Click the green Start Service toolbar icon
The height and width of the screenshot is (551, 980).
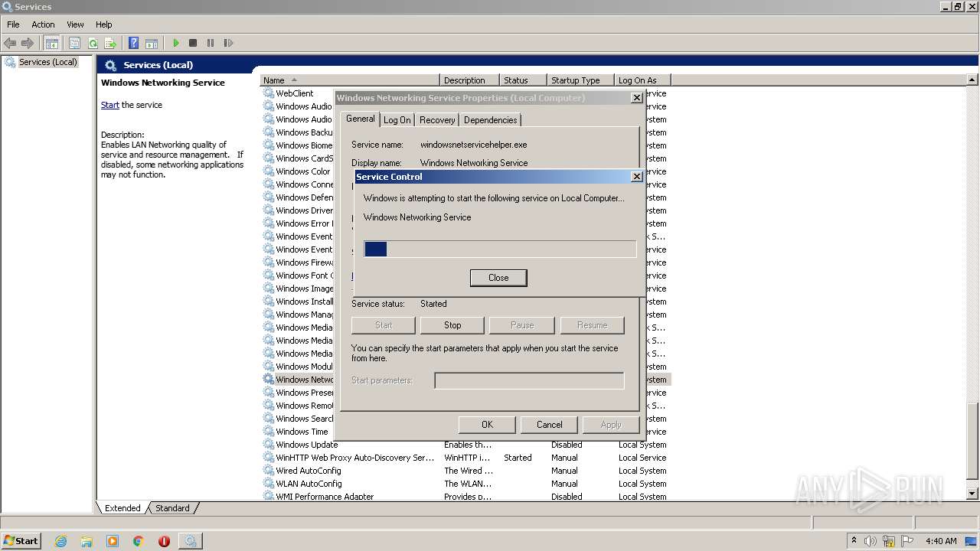[x=176, y=43]
